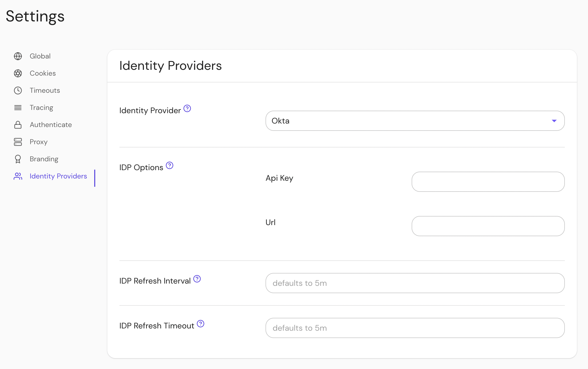
Task: Click help icon beside IDP Refresh Interval
Action: point(197,279)
